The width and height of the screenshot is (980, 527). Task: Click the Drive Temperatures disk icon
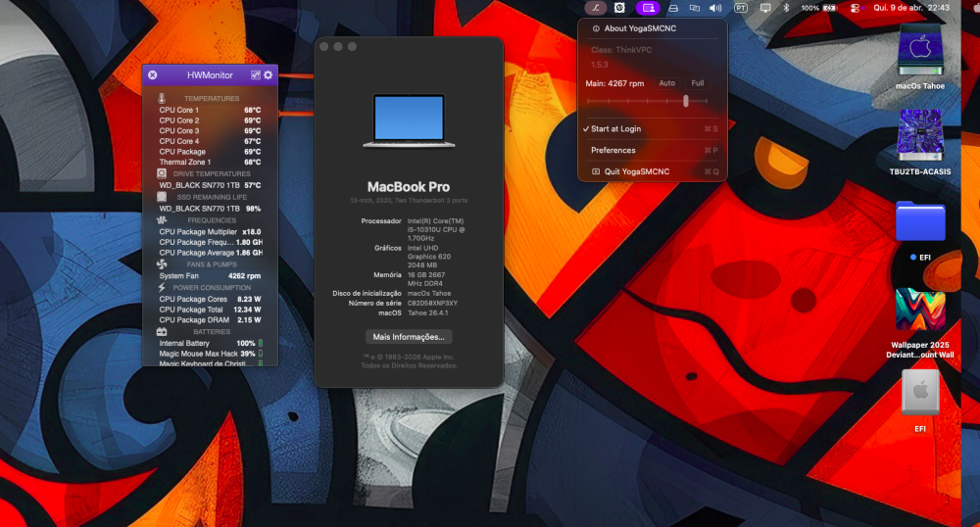click(x=162, y=173)
